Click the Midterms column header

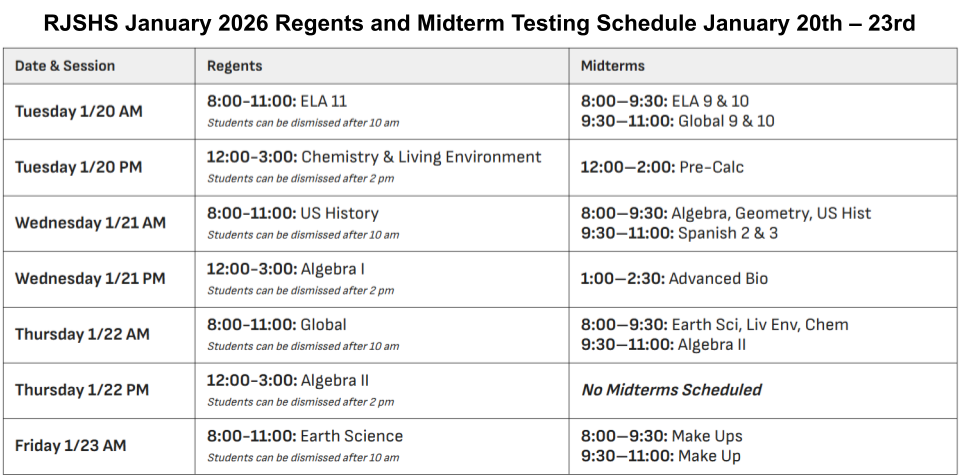pyautogui.click(x=613, y=66)
